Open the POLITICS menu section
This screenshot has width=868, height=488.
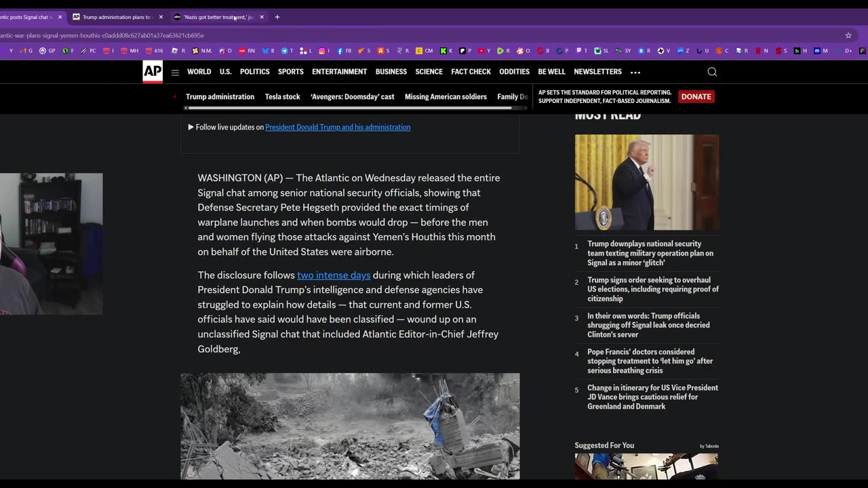254,72
